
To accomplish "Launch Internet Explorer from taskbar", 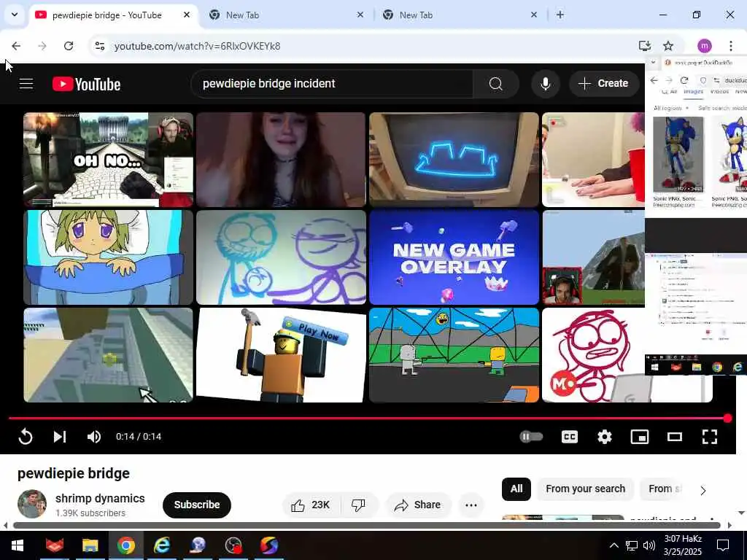I will pyautogui.click(x=161, y=545).
